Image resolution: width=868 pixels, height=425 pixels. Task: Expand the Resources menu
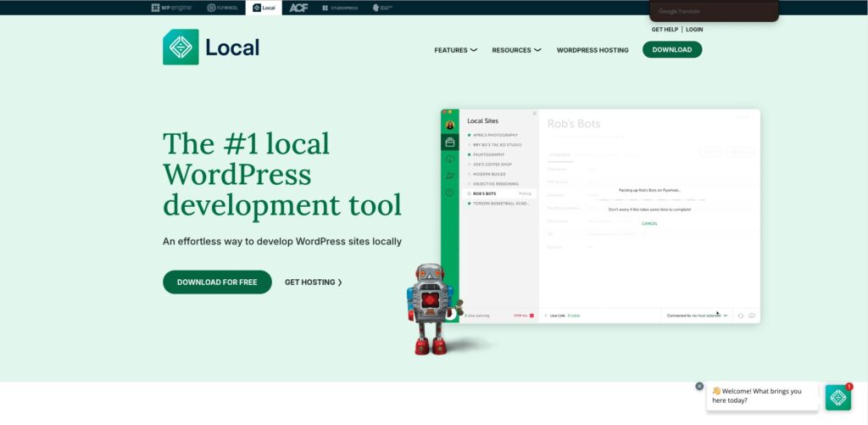(516, 50)
